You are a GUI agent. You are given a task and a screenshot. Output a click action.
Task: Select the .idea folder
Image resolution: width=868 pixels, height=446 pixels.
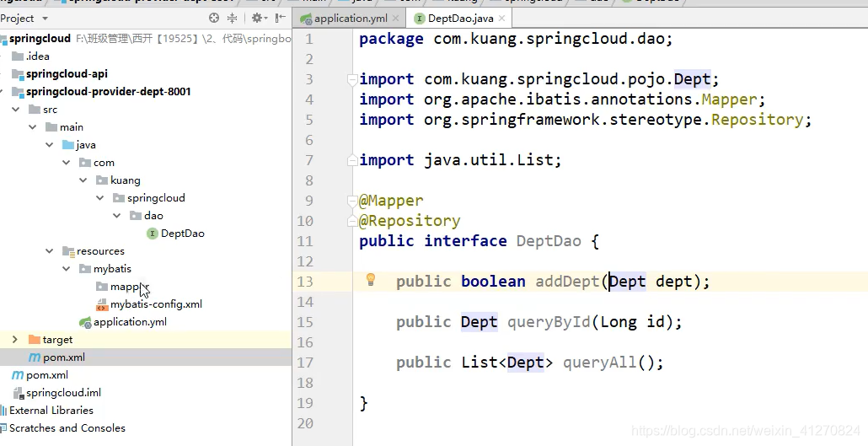(x=37, y=56)
